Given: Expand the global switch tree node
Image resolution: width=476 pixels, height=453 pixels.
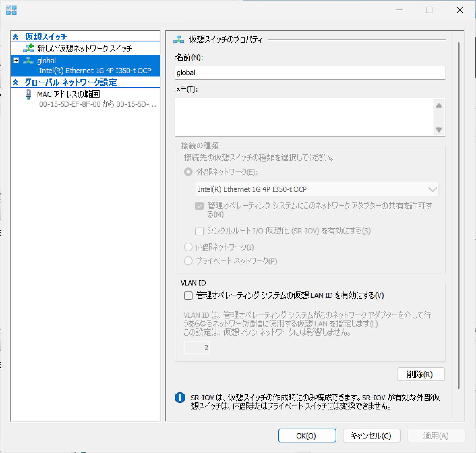Looking at the screenshot, I should click(16, 60).
